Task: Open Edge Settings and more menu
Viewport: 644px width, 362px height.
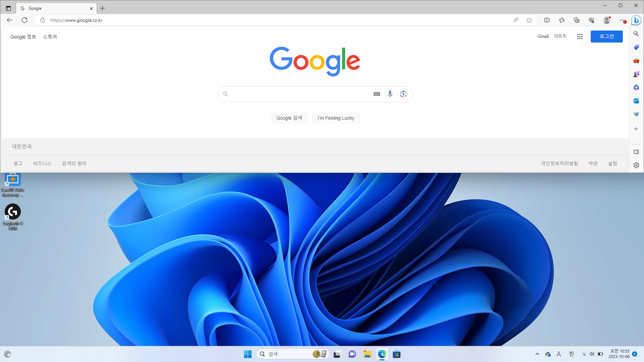Action: tap(623, 20)
